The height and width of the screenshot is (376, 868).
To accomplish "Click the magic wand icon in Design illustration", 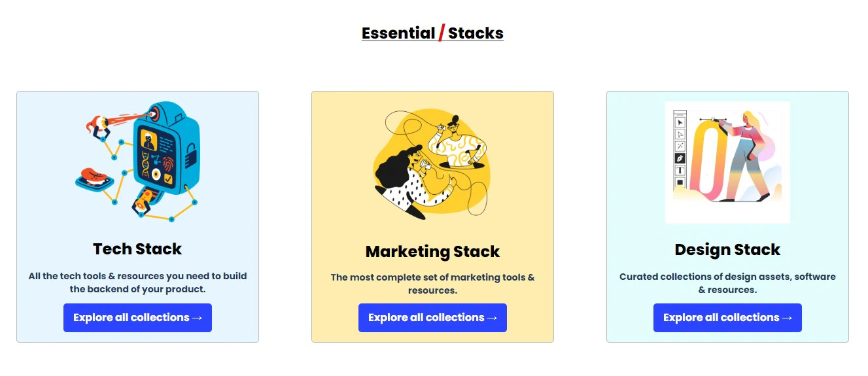I will tap(680, 146).
